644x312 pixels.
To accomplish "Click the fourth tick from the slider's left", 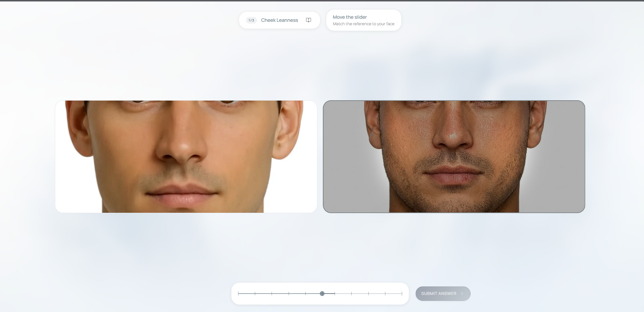I will click(x=289, y=294).
